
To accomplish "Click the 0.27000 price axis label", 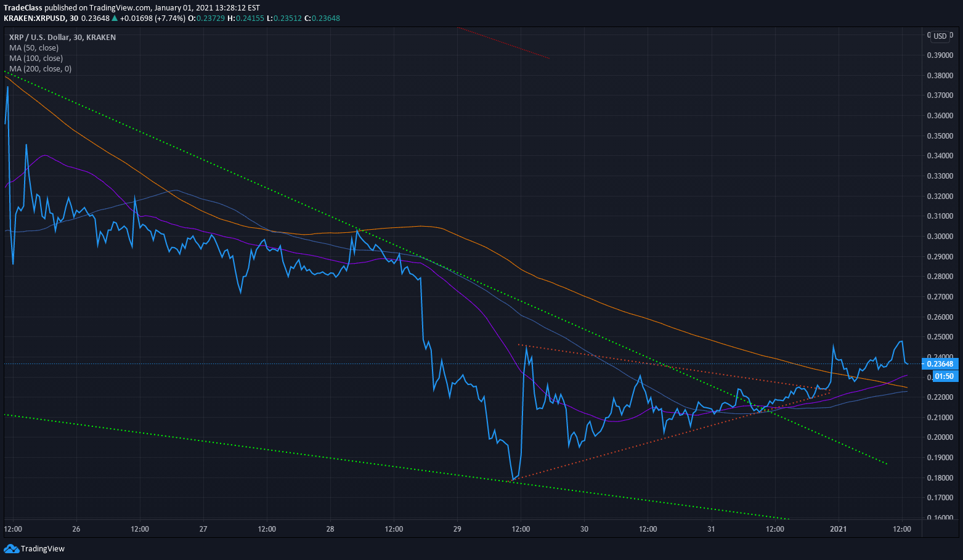I will [940, 297].
